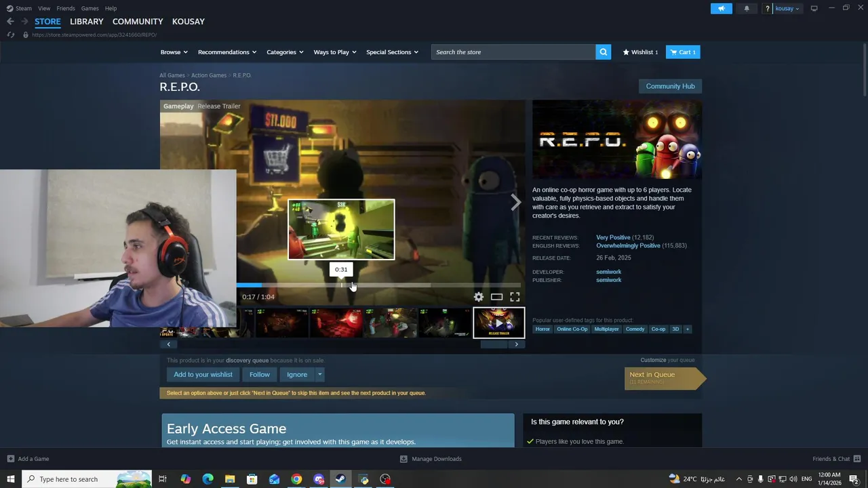The height and width of the screenshot is (488, 868).
Task: Click the Steam taskbar icon
Action: coord(340,479)
